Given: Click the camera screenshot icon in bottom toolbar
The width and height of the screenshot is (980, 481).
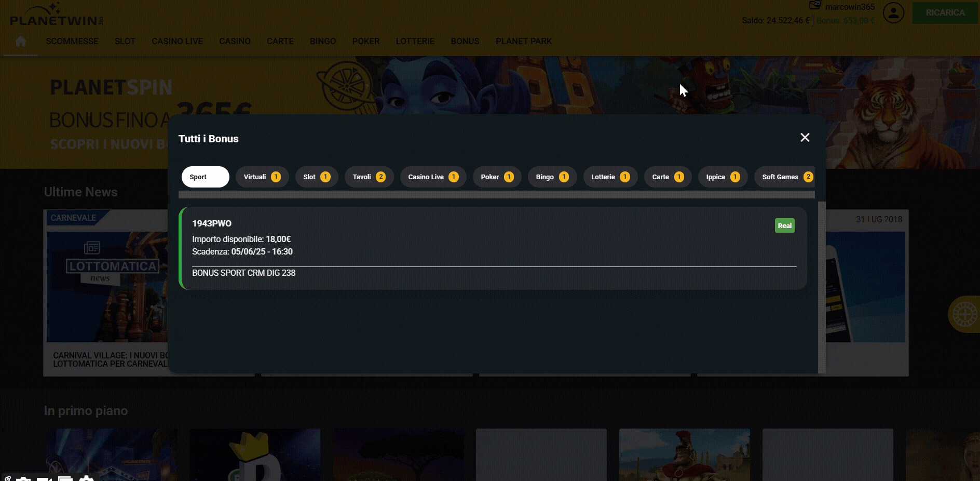Looking at the screenshot, I should click(x=23, y=478).
